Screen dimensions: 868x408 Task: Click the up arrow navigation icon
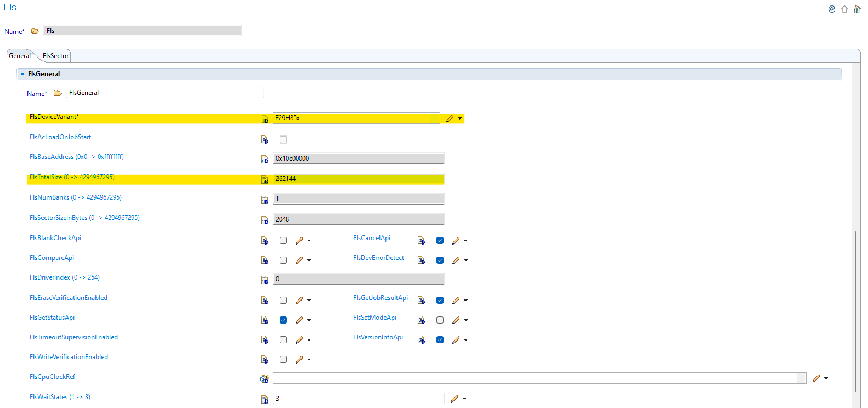844,9
